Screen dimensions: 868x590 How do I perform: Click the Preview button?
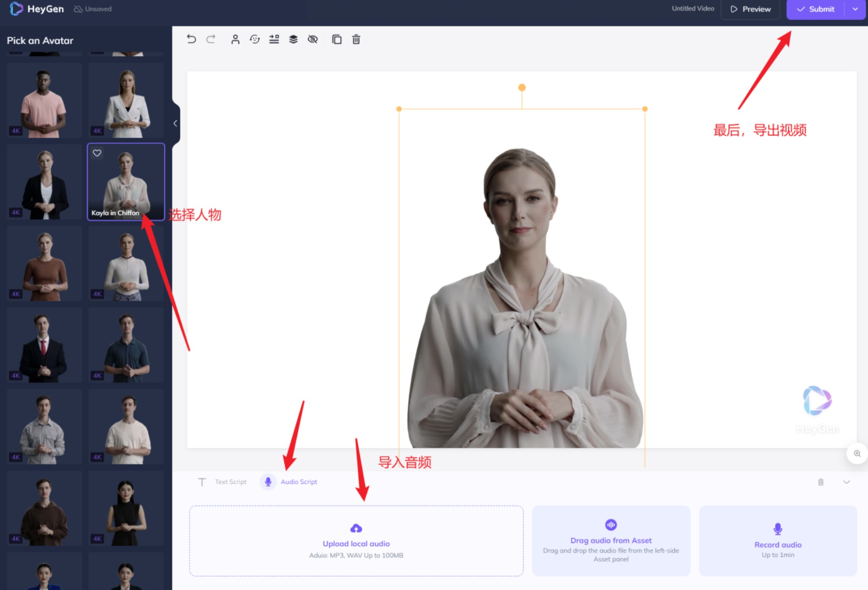pyautogui.click(x=750, y=9)
